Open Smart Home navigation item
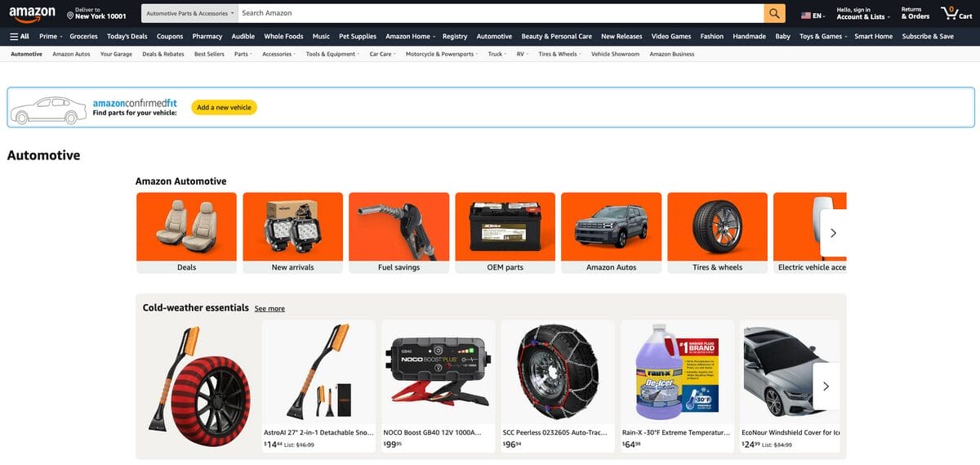 click(873, 36)
